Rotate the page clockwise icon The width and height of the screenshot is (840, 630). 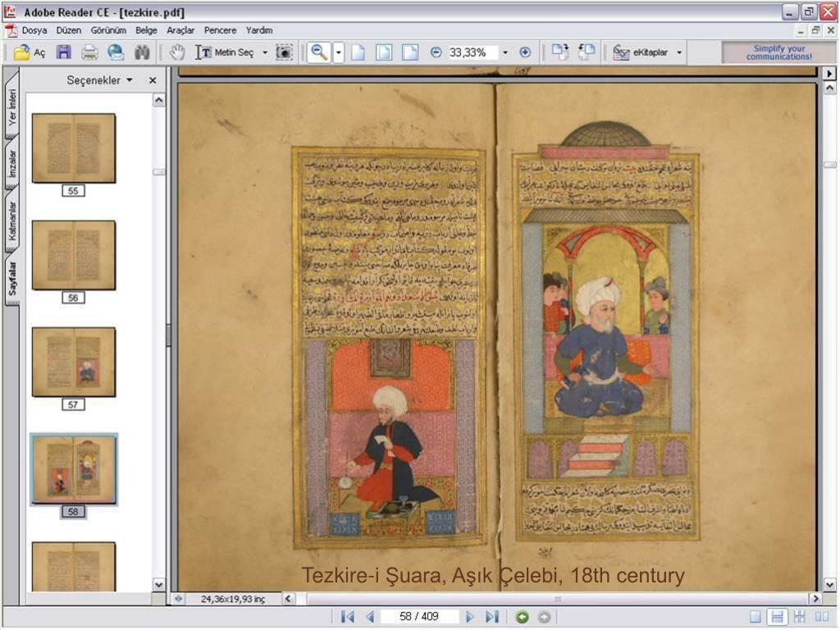(x=559, y=52)
